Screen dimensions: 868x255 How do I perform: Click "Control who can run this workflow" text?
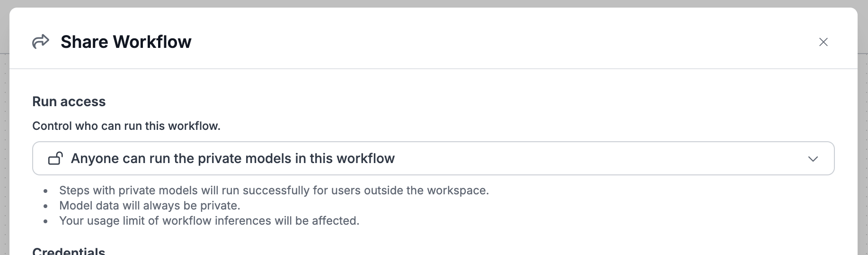[x=126, y=126]
